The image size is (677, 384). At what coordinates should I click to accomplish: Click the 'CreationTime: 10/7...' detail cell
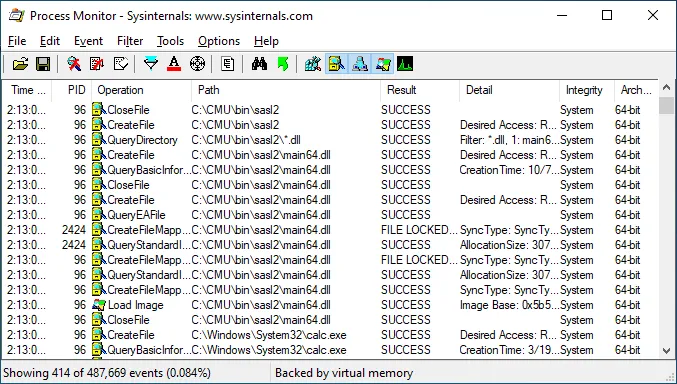pyautogui.click(x=509, y=170)
